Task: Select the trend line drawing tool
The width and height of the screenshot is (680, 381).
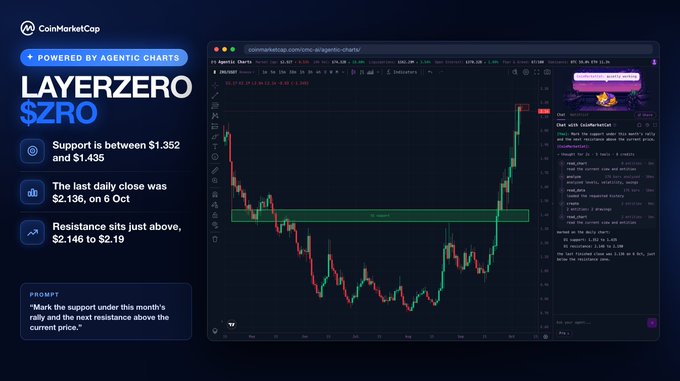Action: tap(215, 95)
